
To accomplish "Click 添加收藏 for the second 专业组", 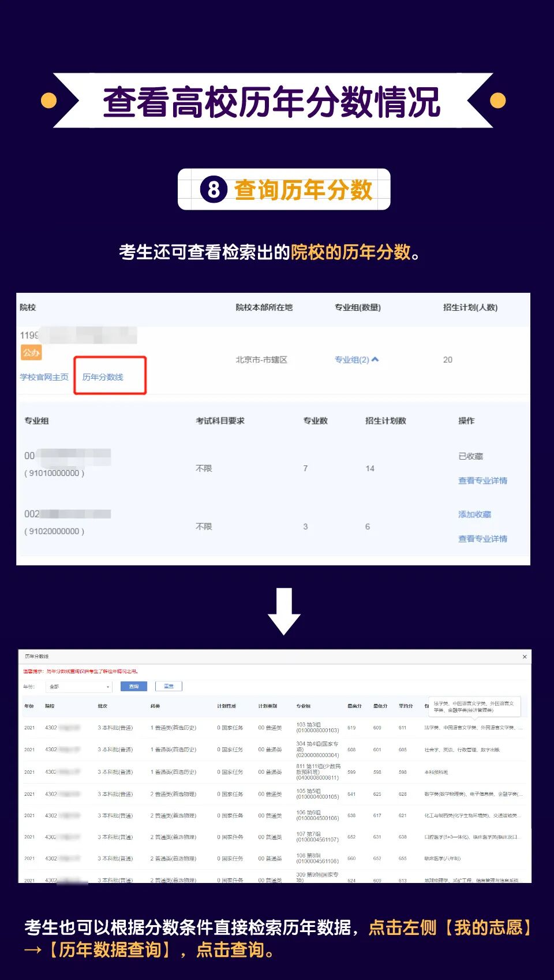I will (474, 515).
